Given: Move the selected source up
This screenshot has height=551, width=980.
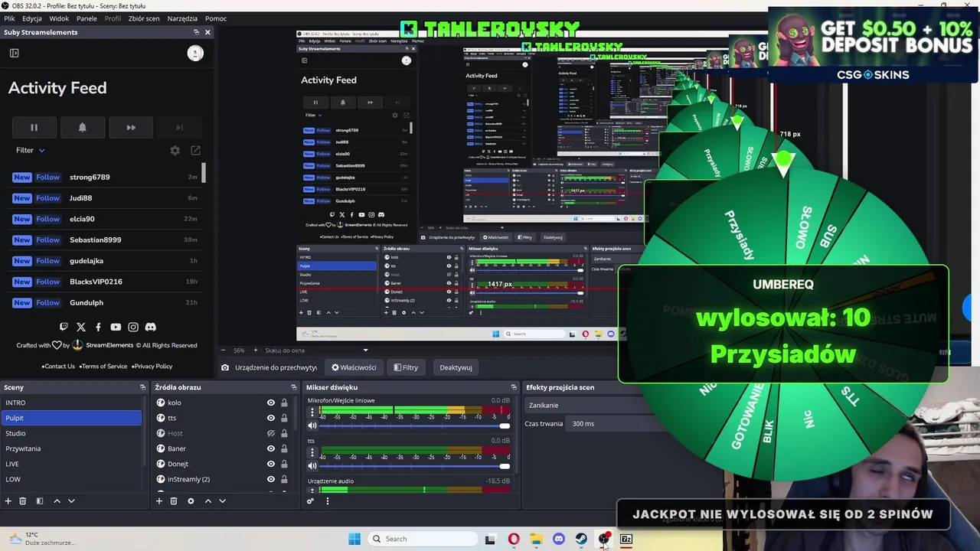Looking at the screenshot, I should 207,500.
